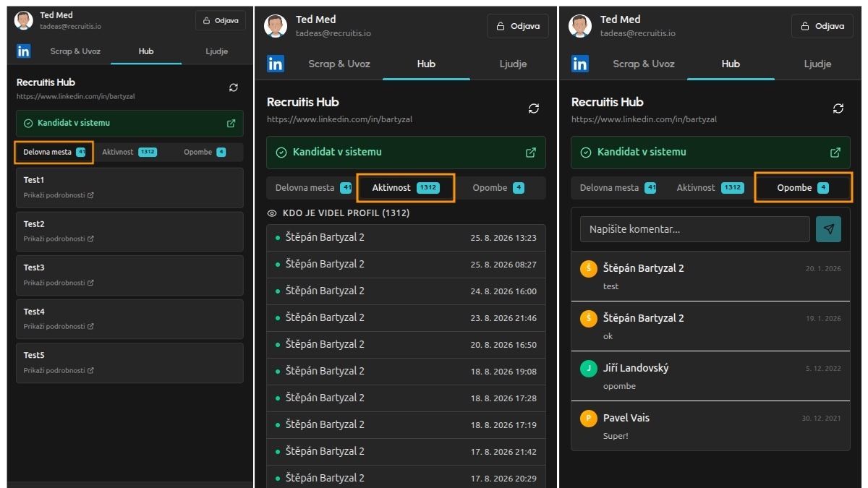Click Jiří Landovský's green avatar
Screen dimensions: 868x488
pos(589,369)
